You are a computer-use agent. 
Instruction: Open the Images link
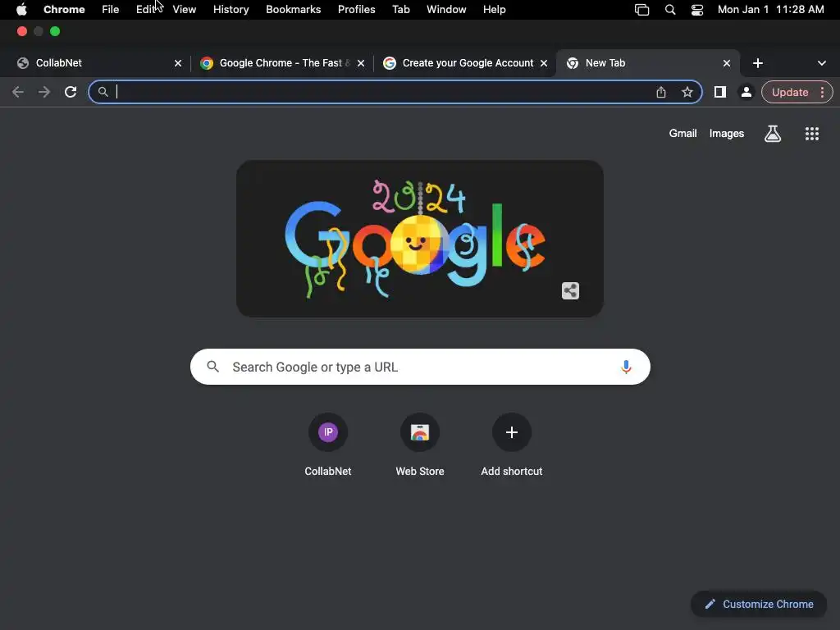(727, 134)
